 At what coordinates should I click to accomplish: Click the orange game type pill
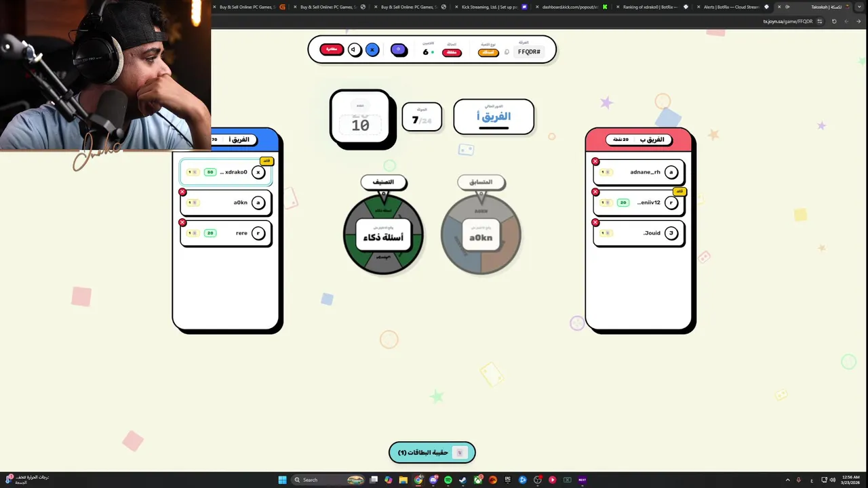click(x=488, y=52)
